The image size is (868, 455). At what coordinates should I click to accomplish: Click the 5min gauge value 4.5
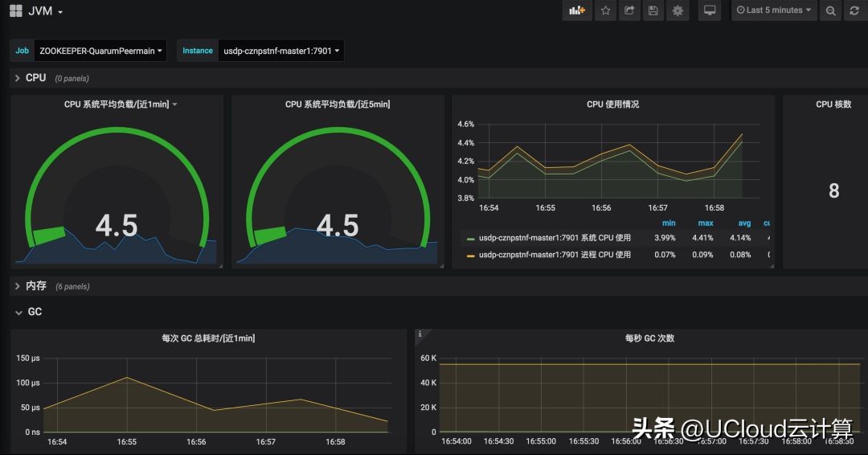[338, 225]
